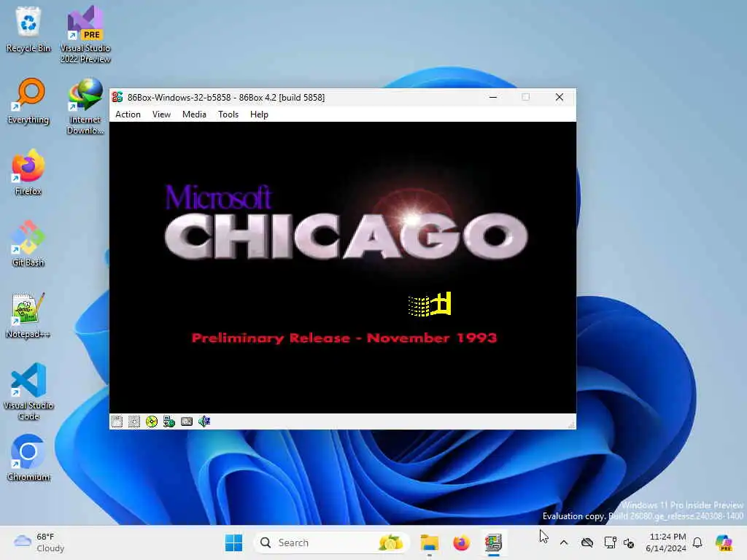Select the Chromium desktop shortcut
747x560 pixels.
pyautogui.click(x=28, y=458)
